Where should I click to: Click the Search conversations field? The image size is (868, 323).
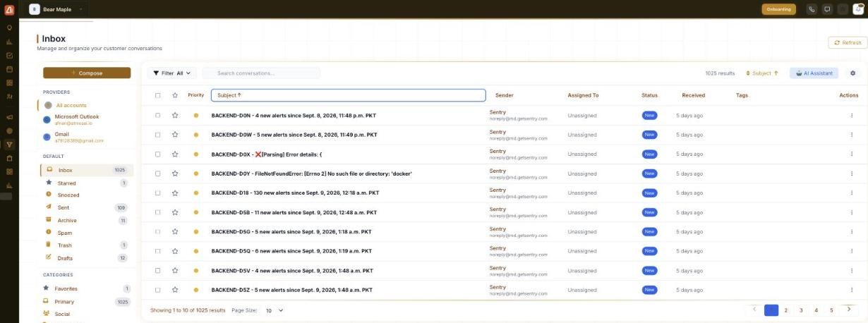click(x=262, y=73)
